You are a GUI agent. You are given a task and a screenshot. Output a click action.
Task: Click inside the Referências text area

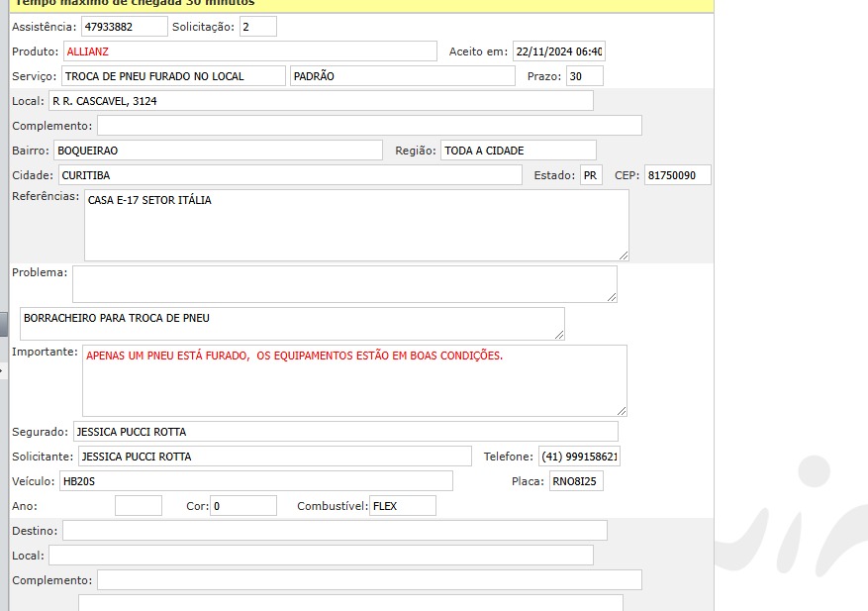(x=356, y=226)
